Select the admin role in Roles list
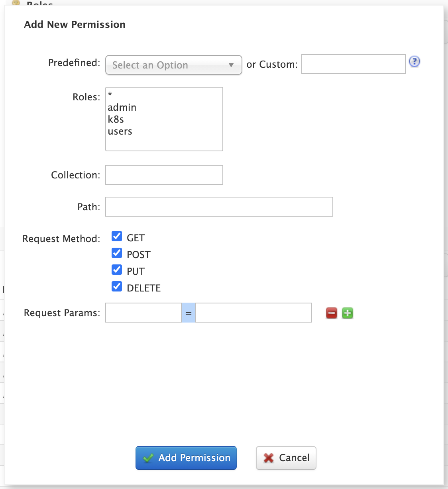 click(x=122, y=108)
